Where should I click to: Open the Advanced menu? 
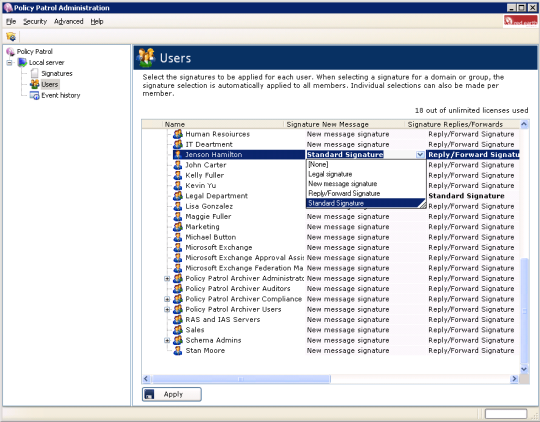69,21
